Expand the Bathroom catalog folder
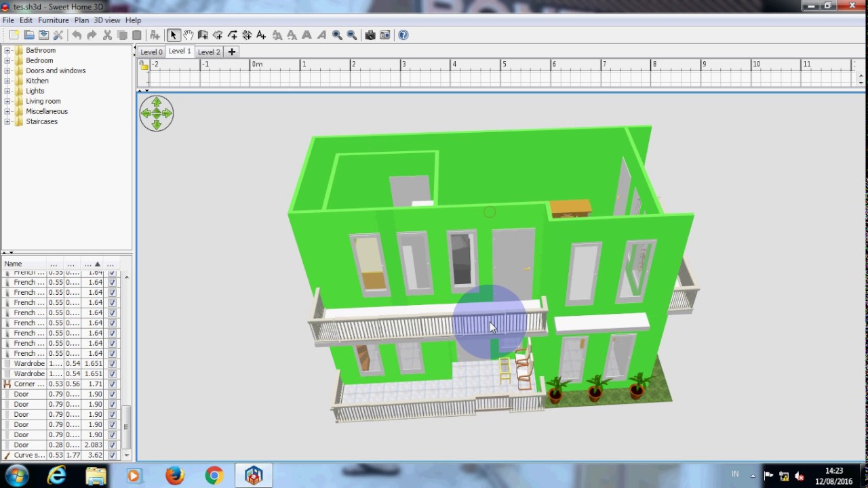The width and height of the screenshot is (868, 488). (x=7, y=50)
